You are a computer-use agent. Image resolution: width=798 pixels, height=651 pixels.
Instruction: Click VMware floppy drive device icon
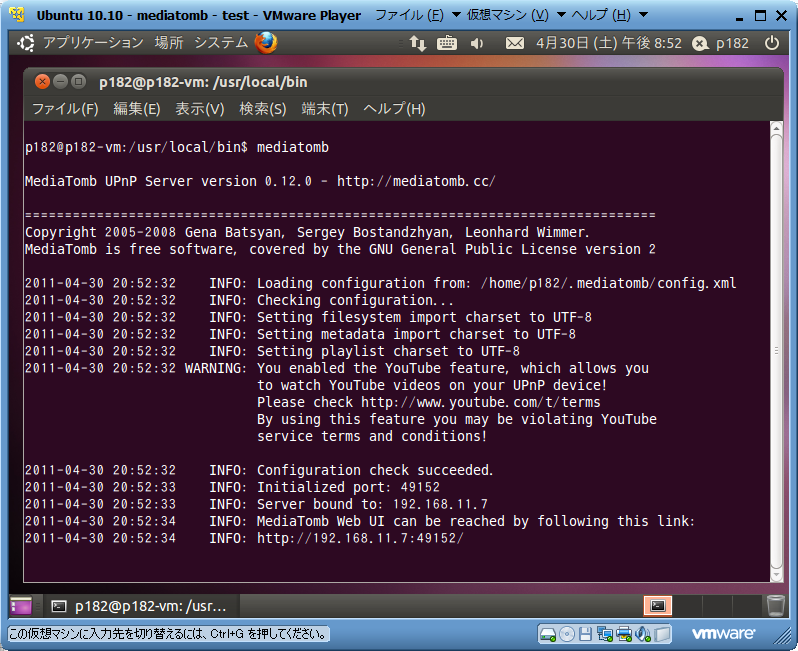click(585, 634)
